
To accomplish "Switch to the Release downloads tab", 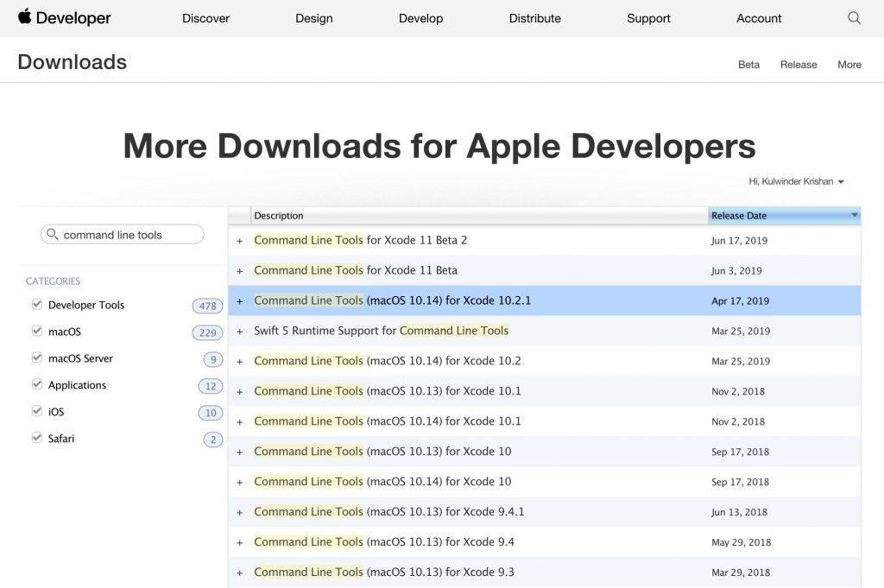I will click(x=799, y=64).
